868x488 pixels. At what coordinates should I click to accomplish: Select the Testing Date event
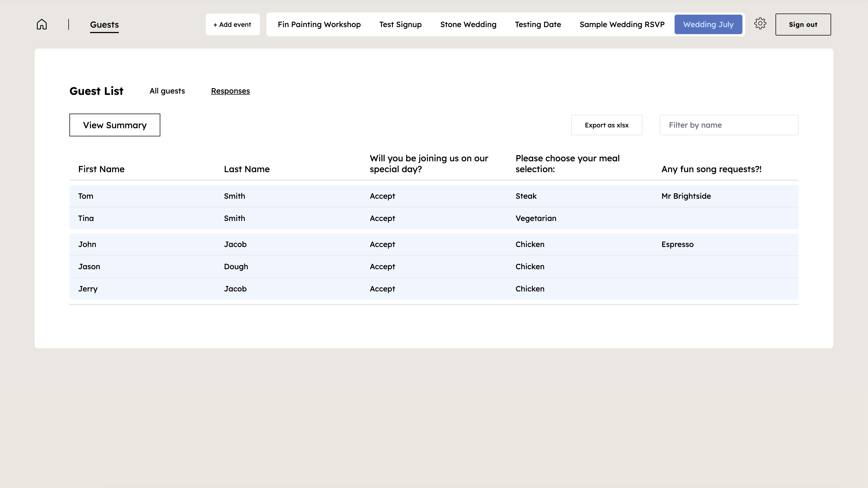coord(537,24)
